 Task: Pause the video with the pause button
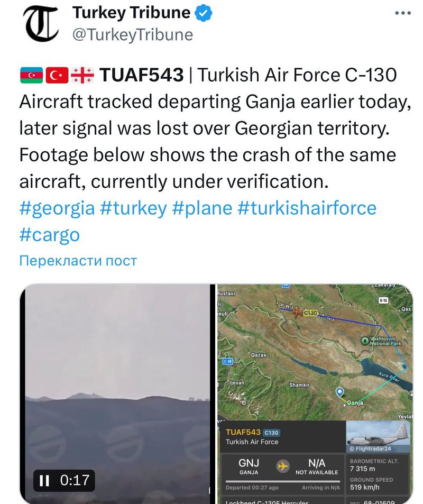tap(44, 480)
